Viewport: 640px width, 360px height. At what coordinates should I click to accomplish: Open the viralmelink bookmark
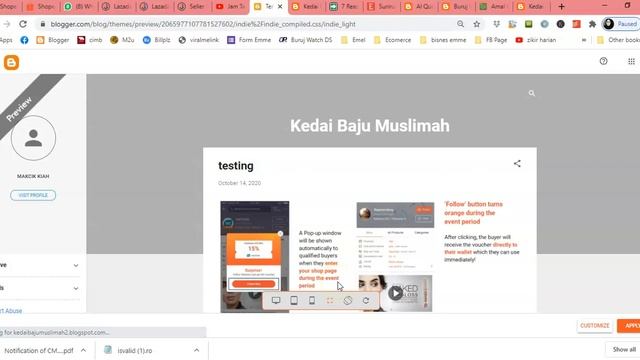click(x=199, y=40)
